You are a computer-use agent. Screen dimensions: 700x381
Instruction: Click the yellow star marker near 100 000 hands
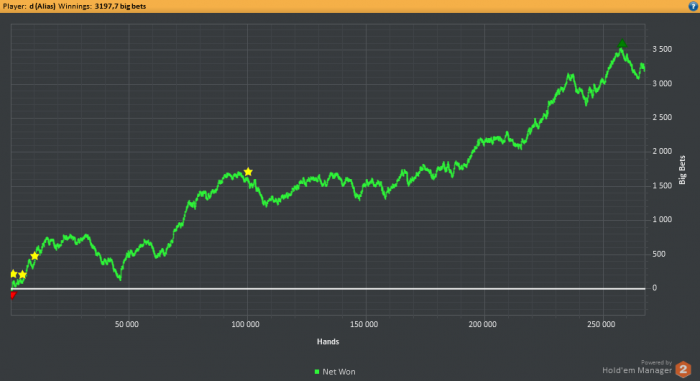(x=248, y=172)
